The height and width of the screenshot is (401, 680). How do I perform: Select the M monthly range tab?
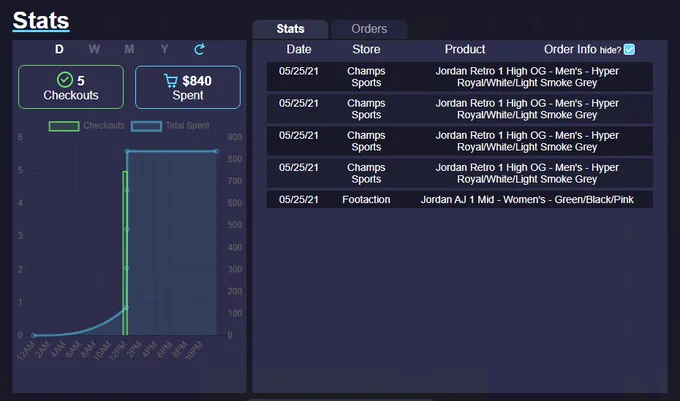129,49
